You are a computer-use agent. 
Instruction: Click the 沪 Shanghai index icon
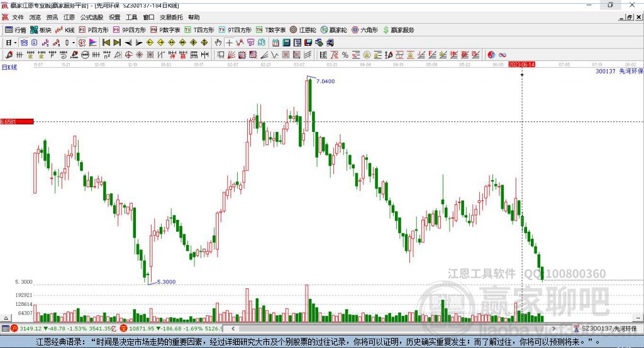tap(14, 329)
